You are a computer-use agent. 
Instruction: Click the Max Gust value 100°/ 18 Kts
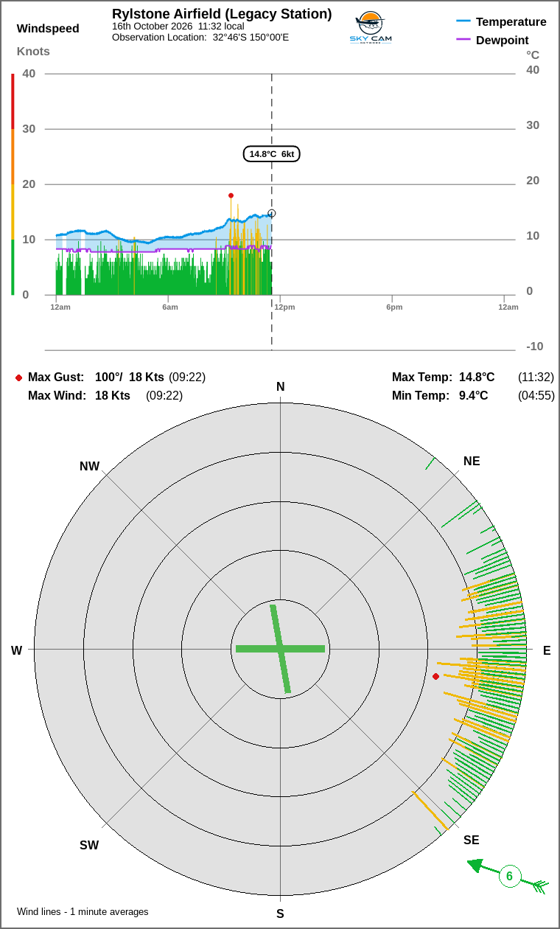(130, 377)
